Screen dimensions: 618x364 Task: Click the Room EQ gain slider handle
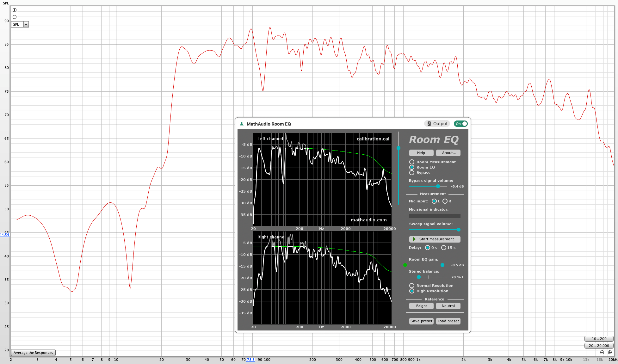pos(442,265)
